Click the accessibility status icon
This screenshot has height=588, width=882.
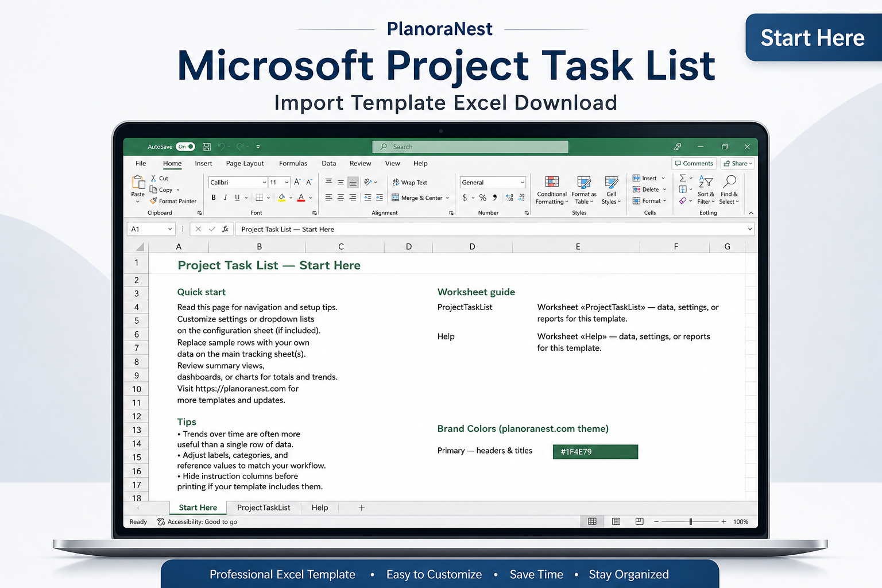[161, 522]
